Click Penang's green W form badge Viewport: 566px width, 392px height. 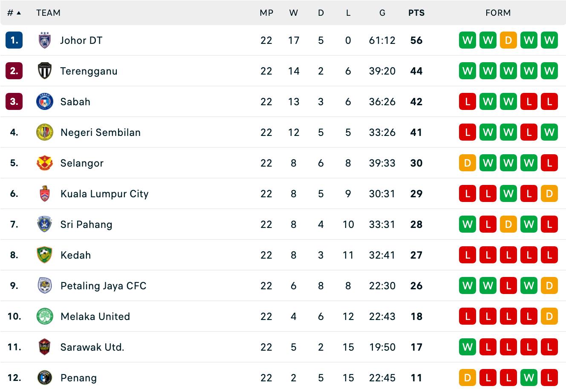529,378
